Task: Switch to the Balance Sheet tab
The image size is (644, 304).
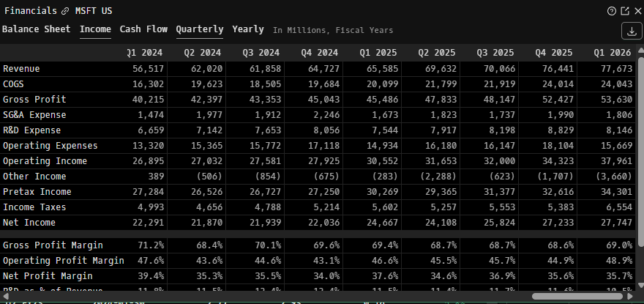Action: point(37,29)
